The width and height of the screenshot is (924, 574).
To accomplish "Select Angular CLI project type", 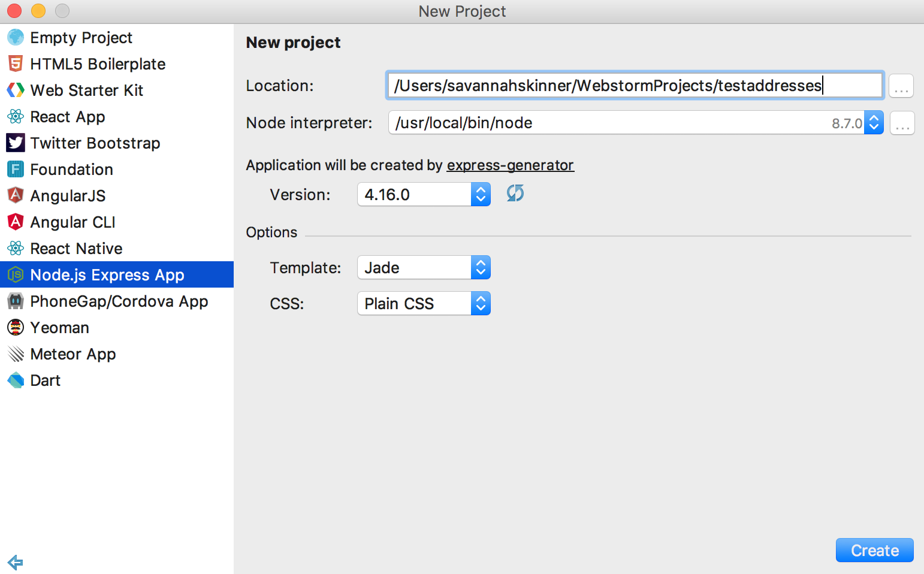I will [117, 222].
